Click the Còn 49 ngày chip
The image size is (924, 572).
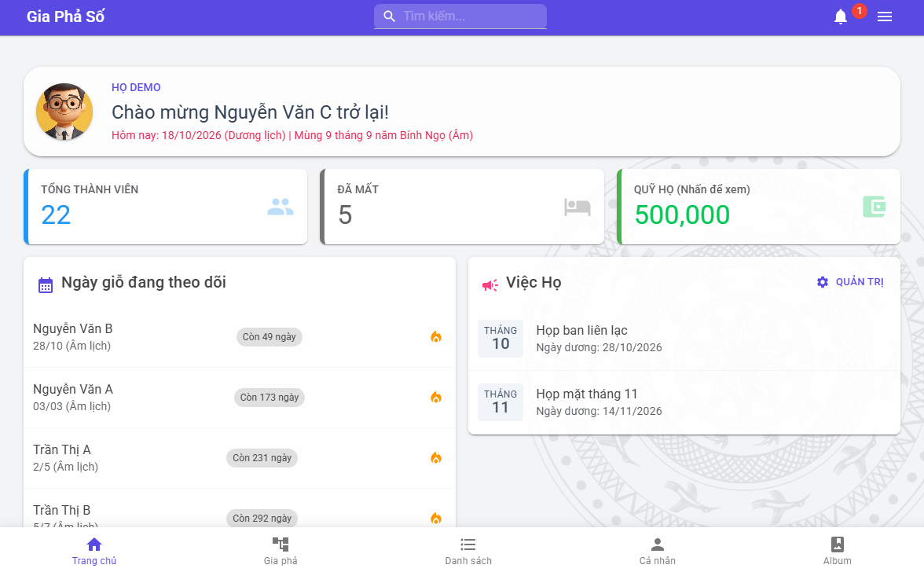tap(269, 337)
